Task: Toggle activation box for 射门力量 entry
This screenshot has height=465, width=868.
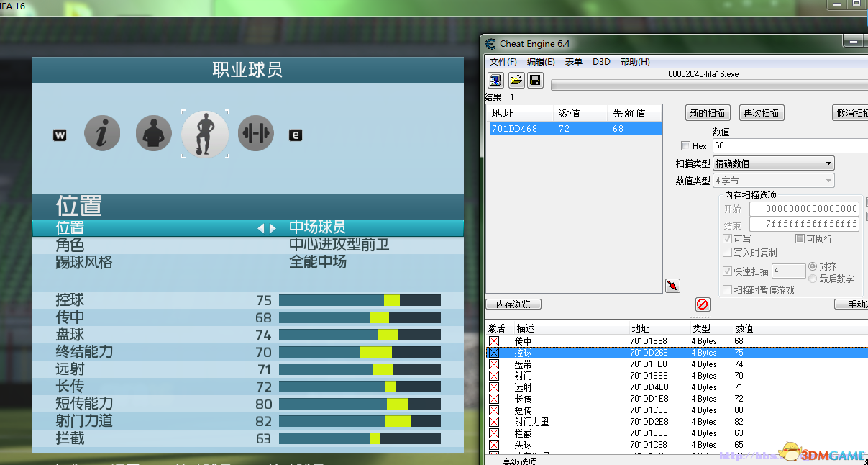Action: pyautogui.click(x=494, y=422)
